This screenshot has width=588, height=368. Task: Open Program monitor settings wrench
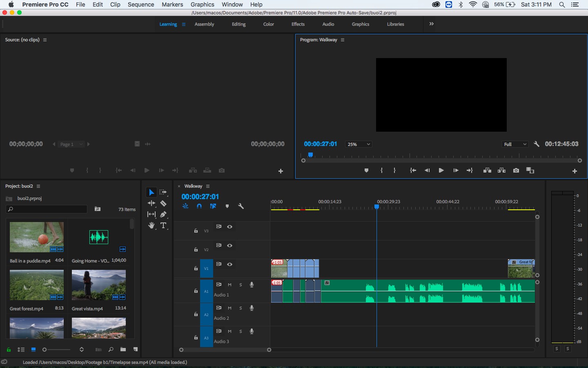pyautogui.click(x=537, y=144)
